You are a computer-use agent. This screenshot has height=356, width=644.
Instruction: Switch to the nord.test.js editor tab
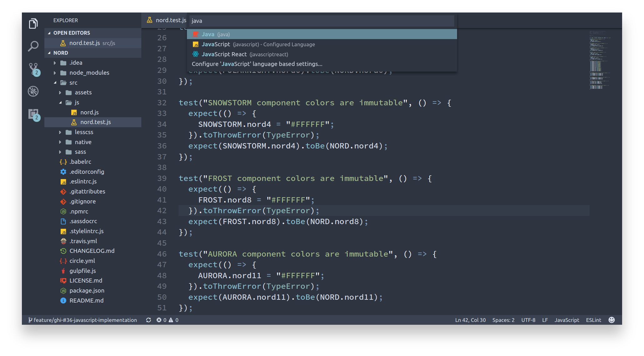pos(165,20)
